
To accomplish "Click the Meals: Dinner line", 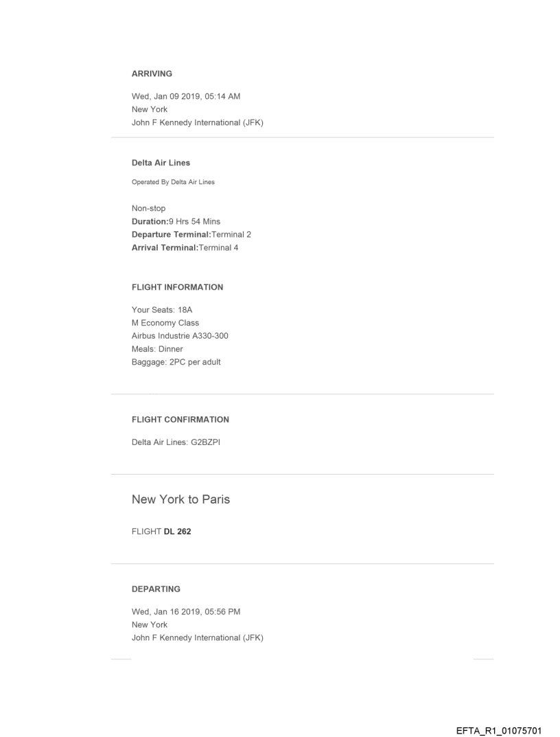I will [157, 349].
